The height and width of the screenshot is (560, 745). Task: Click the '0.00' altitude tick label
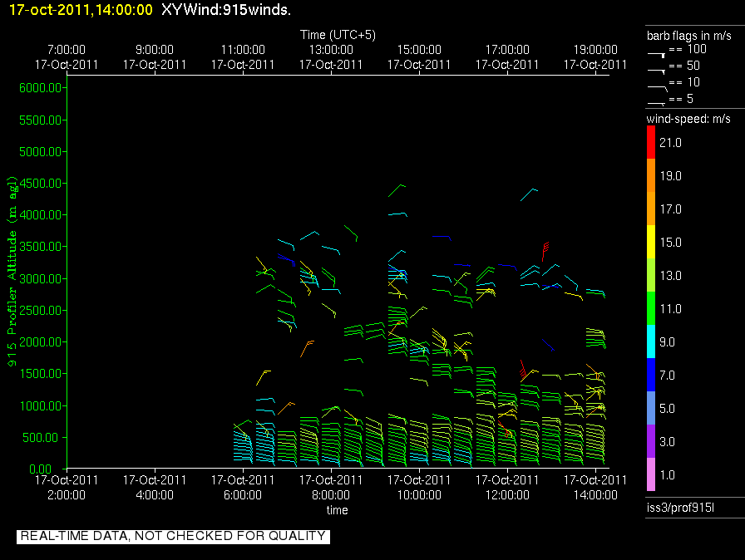coord(41,469)
